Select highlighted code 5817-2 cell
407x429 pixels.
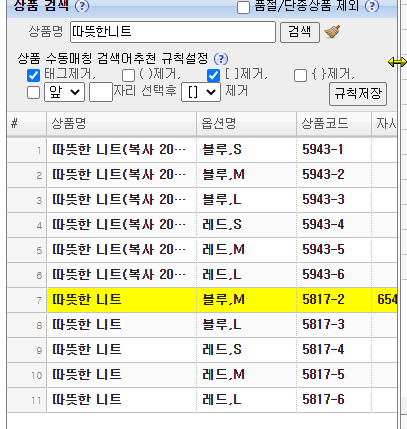(334, 300)
